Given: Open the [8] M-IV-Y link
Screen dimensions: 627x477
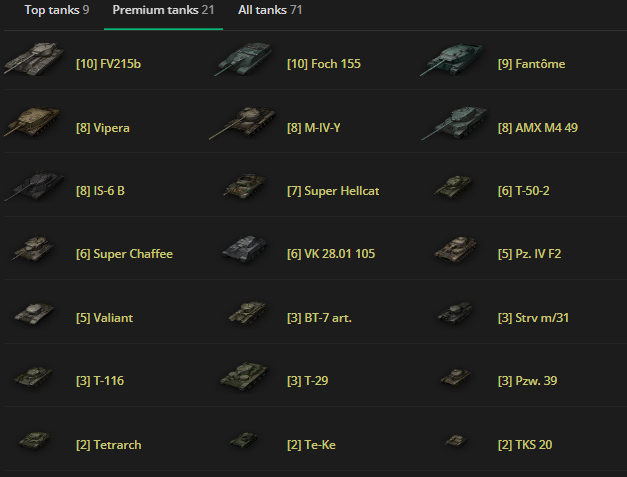Looking at the screenshot, I should click(314, 128).
